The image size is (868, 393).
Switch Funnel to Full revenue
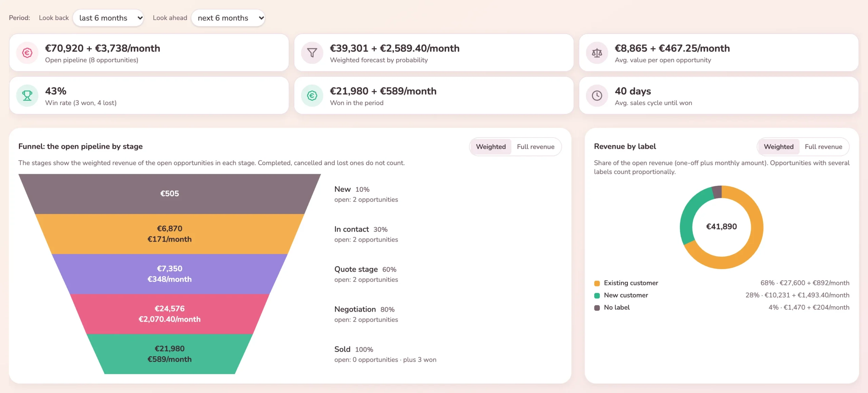pos(535,147)
